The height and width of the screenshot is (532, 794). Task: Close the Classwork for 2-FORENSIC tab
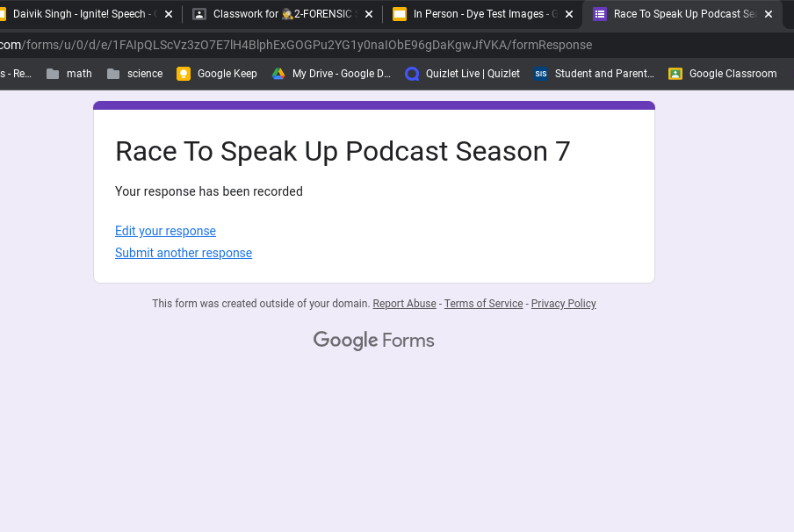coord(369,14)
